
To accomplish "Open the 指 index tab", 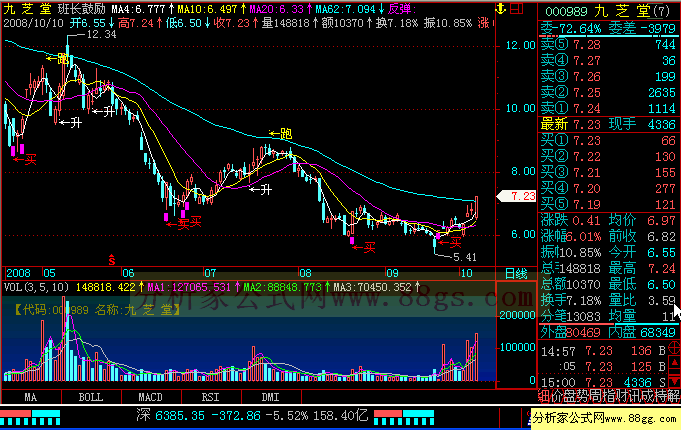I will click(x=609, y=396).
